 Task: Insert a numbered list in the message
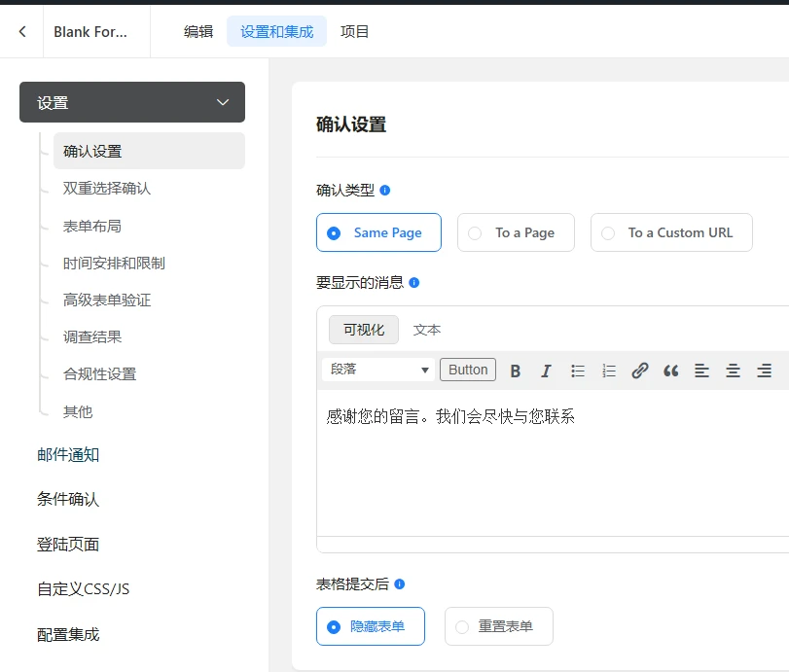(x=608, y=370)
